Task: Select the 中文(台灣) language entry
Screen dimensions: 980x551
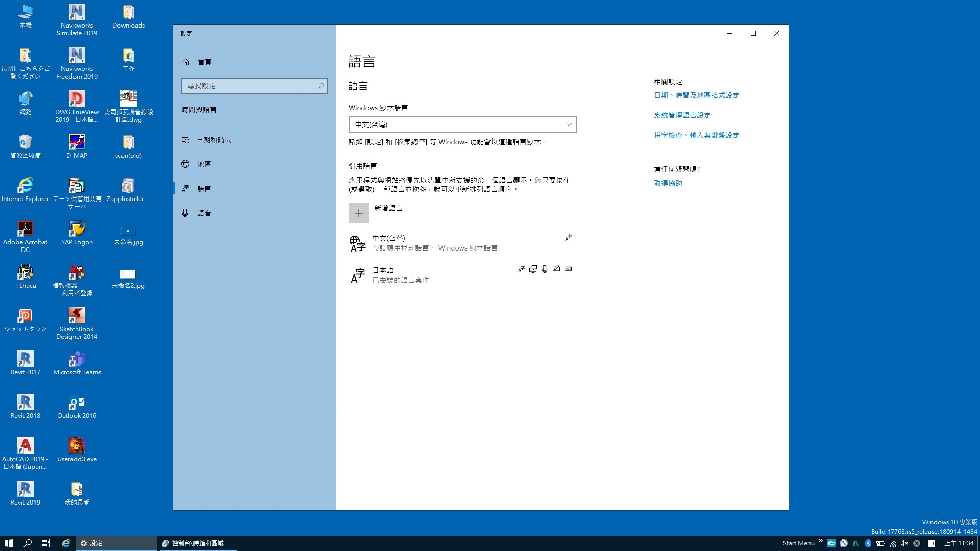Action: 462,243
